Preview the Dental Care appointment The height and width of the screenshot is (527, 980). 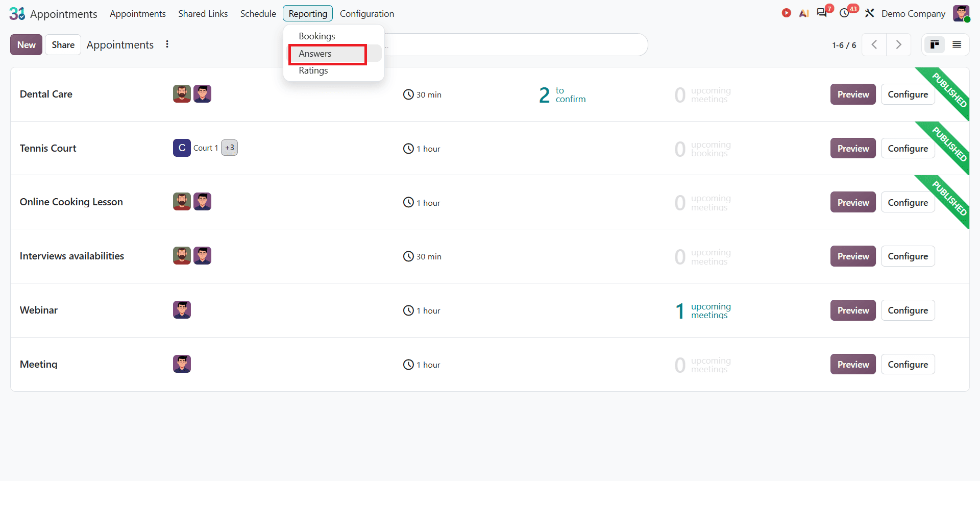(853, 94)
